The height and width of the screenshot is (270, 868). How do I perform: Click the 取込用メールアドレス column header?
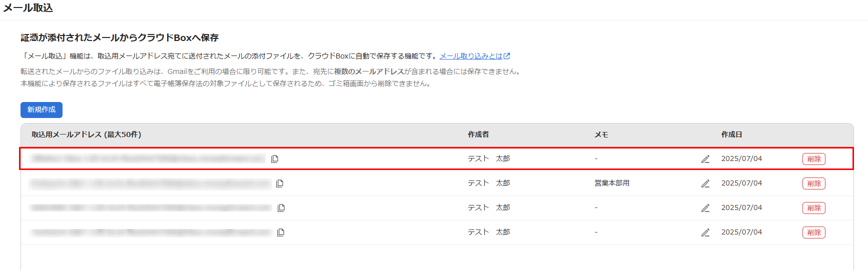(86, 134)
